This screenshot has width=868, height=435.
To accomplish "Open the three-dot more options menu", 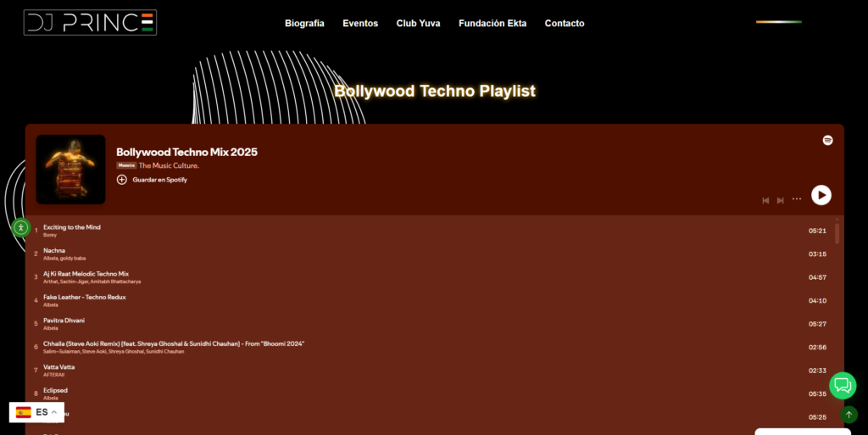I will (797, 198).
